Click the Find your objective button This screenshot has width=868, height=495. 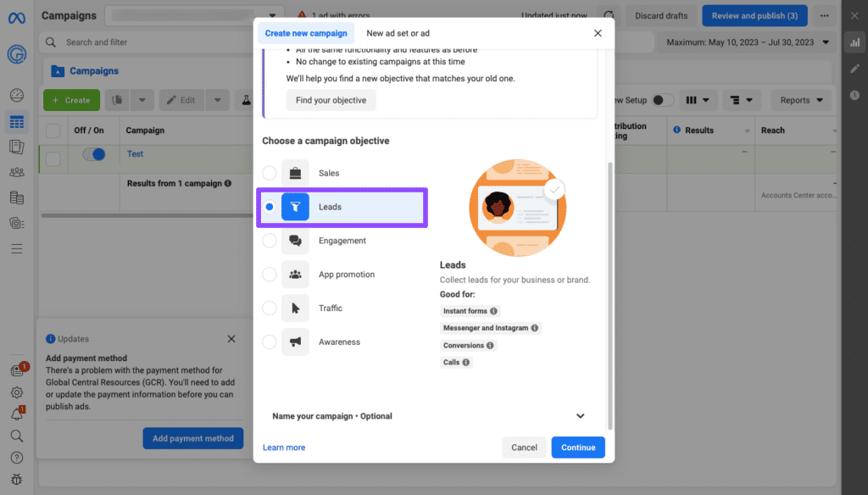[x=331, y=100]
